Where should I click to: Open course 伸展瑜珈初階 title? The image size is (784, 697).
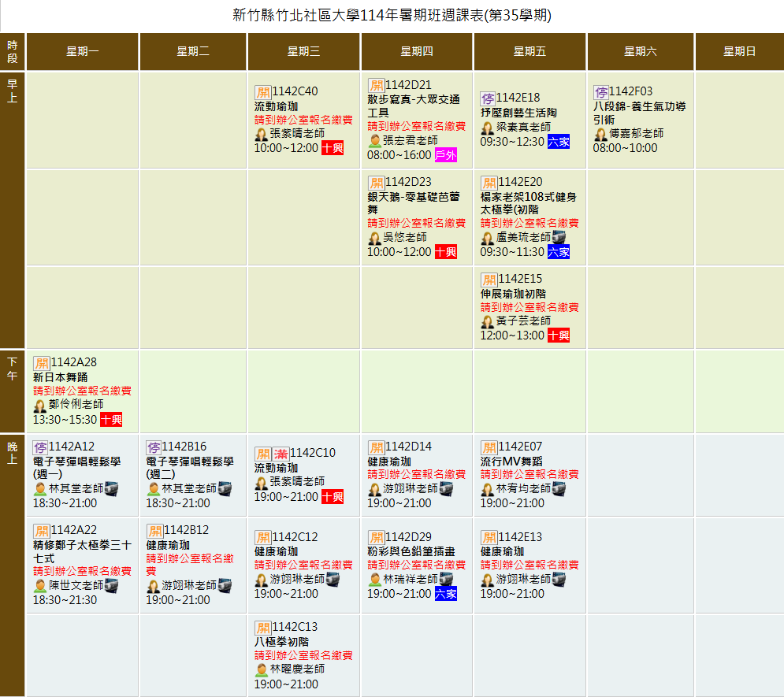pos(513,294)
